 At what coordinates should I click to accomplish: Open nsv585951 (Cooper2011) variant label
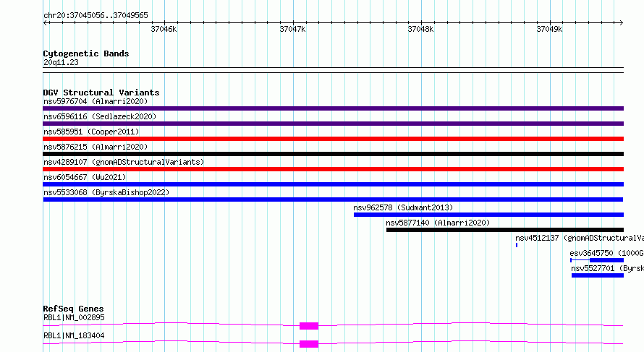coord(91,132)
